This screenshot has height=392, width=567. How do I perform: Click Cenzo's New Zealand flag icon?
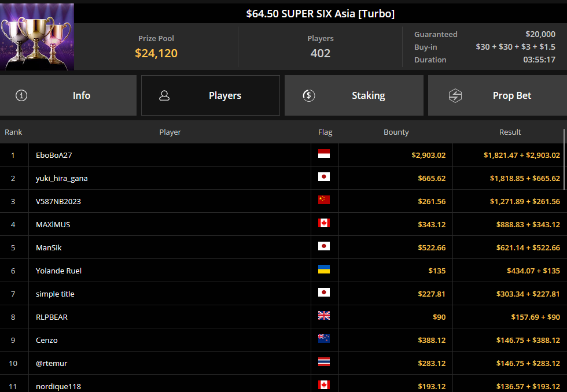tap(323, 339)
